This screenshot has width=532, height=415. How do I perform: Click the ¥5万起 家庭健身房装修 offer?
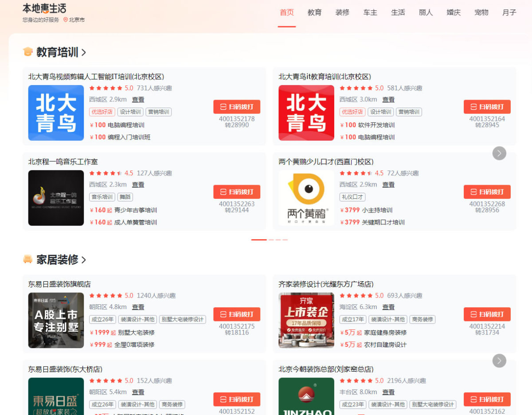pos(373,332)
